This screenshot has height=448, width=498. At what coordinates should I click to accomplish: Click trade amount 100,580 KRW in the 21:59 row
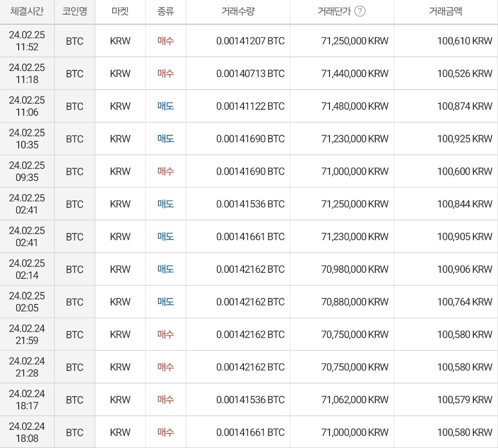coord(465,335)
